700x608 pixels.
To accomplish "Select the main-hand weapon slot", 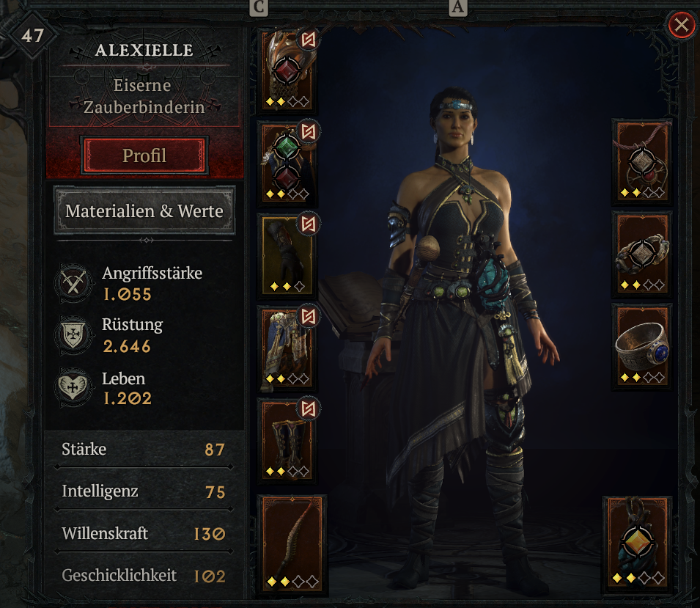I will 292,543.
